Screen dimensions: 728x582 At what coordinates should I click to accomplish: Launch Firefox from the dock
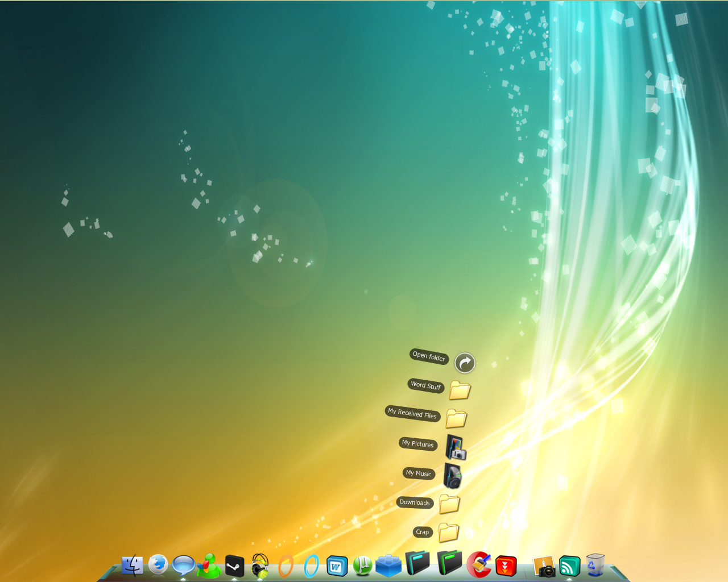point(158,564)
